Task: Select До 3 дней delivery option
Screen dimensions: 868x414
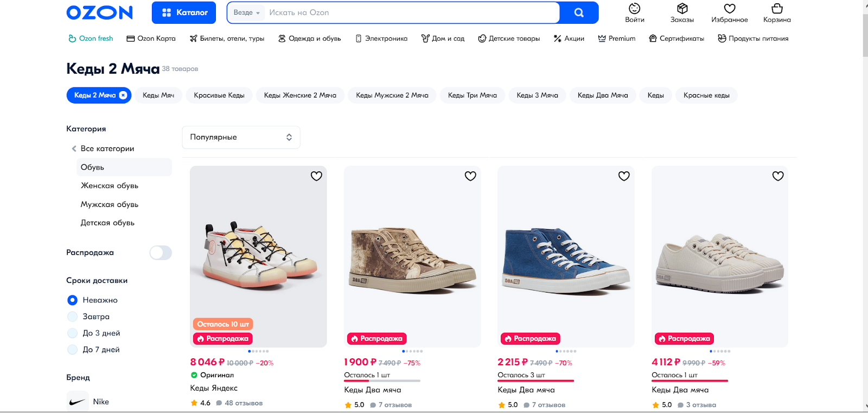Action: [93, 333]
